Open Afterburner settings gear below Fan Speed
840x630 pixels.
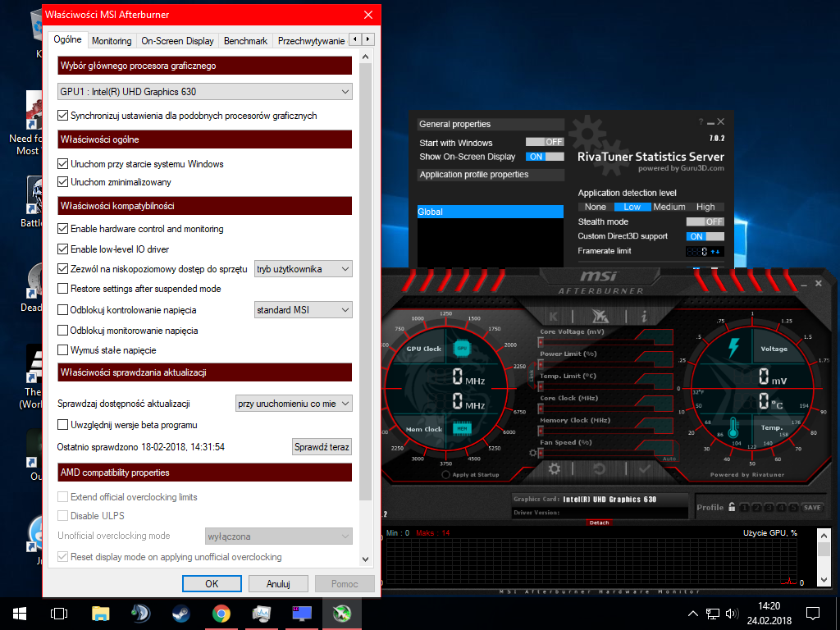554,468
